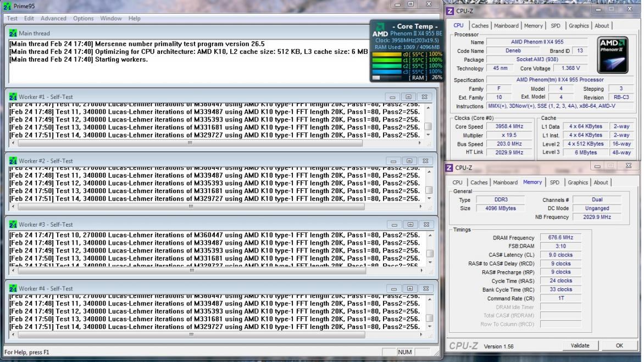Click Worker #4 vertical scrollbar down arrow
The width and height of the screenshot is (644, 362).
[x=430, y=327]
